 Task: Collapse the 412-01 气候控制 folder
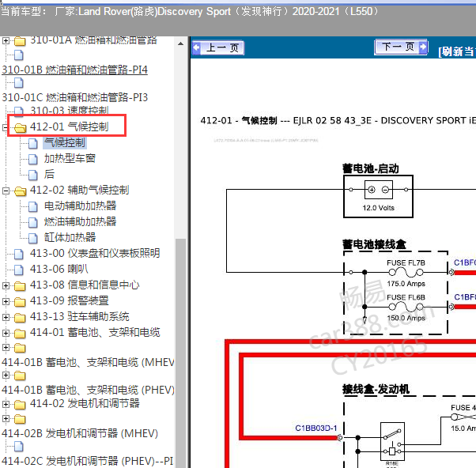click(6, 127)
